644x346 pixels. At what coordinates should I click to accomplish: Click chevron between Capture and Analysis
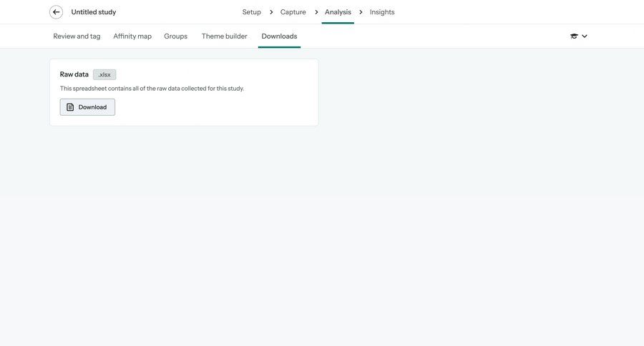click(x=316, y=12)
